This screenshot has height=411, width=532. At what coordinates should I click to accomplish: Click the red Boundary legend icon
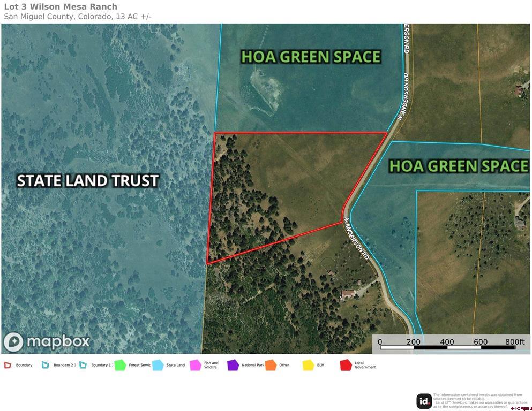[8, 365]
